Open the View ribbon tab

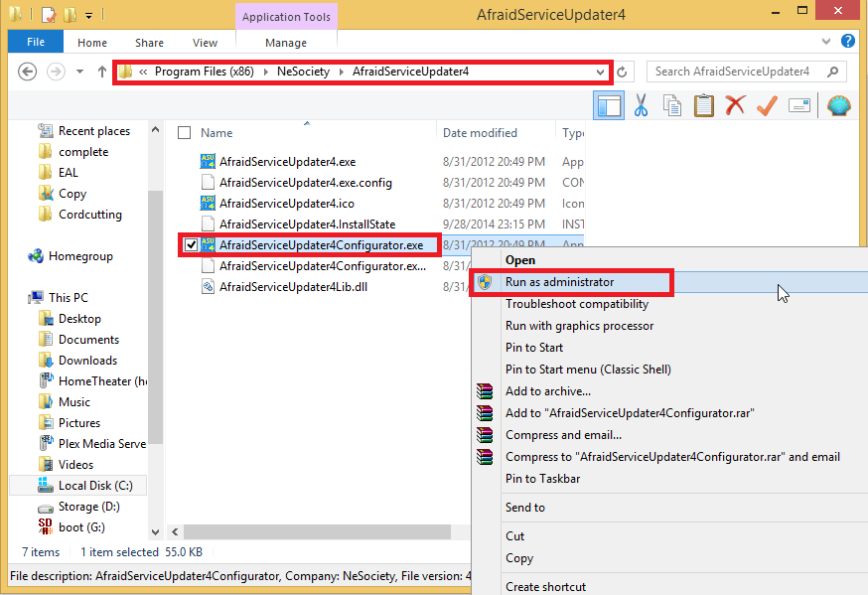coord(206,43)
